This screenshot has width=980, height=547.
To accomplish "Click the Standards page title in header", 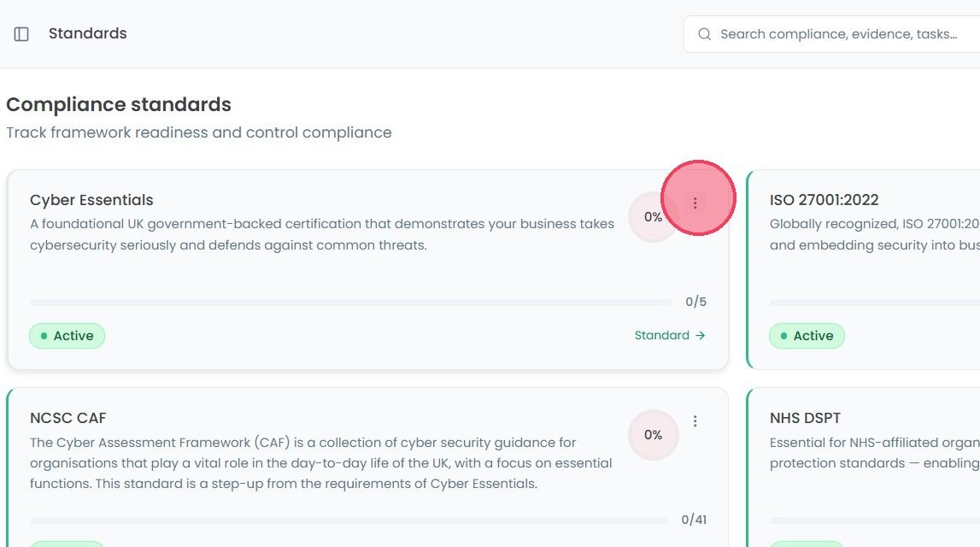I will point(88,33).
